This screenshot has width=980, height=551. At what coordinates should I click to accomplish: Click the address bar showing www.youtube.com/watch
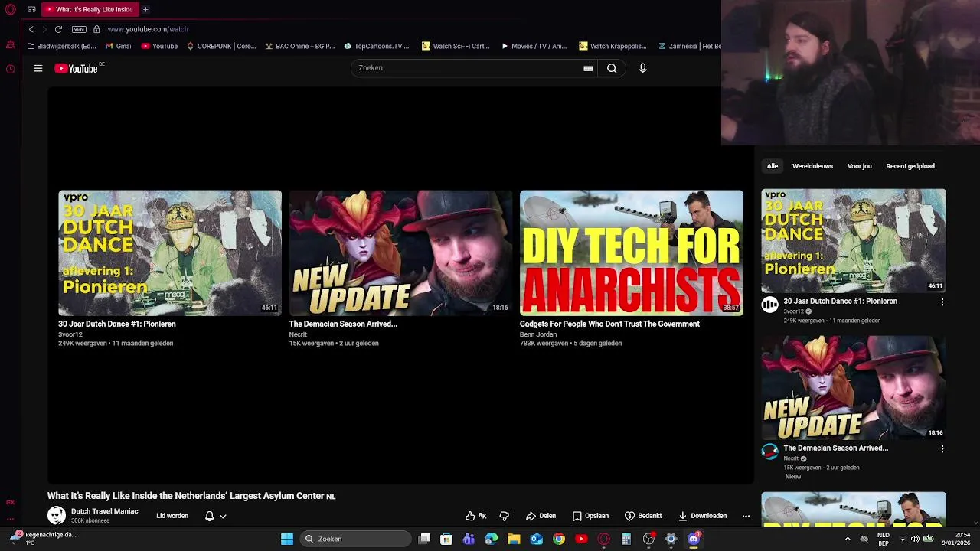point(148,29)
